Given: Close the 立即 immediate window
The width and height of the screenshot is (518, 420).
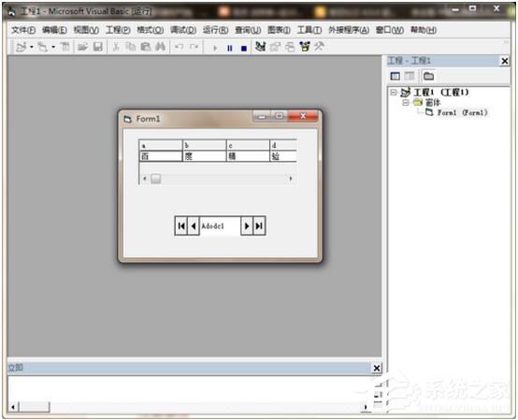Looking at the screenshot, I should tap(377, 369).
